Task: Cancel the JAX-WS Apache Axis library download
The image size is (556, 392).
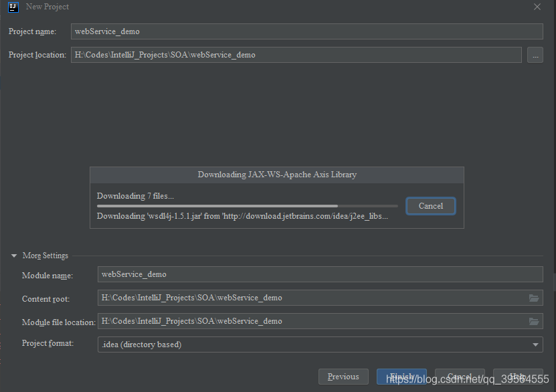Action: tap(430, 205)
